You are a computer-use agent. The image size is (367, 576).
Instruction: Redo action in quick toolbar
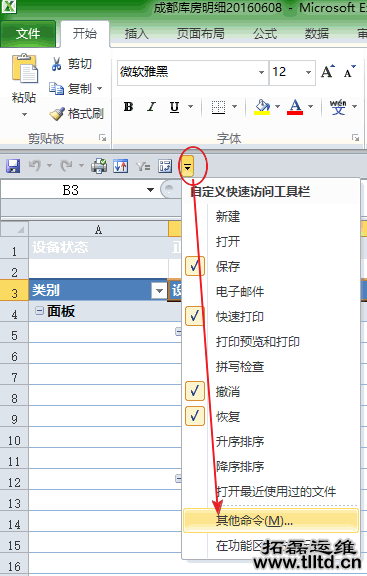coord(66,166)
